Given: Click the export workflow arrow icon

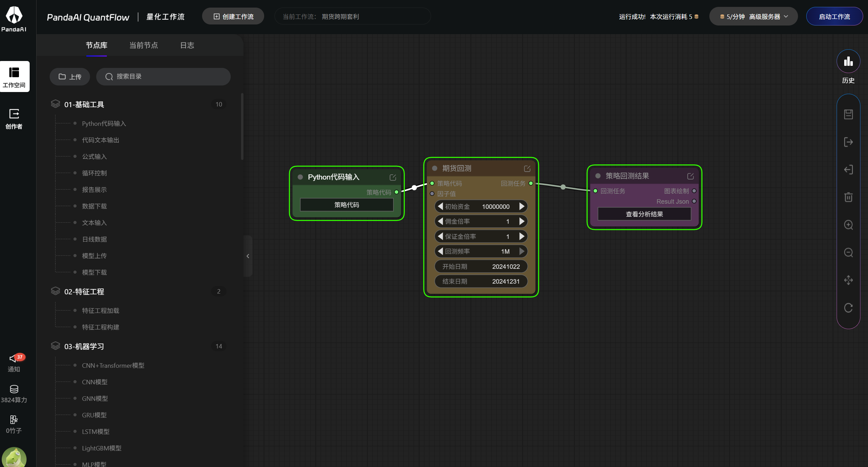Looking at the screenshot, I should pyautogui.click(x=848, y=142).
